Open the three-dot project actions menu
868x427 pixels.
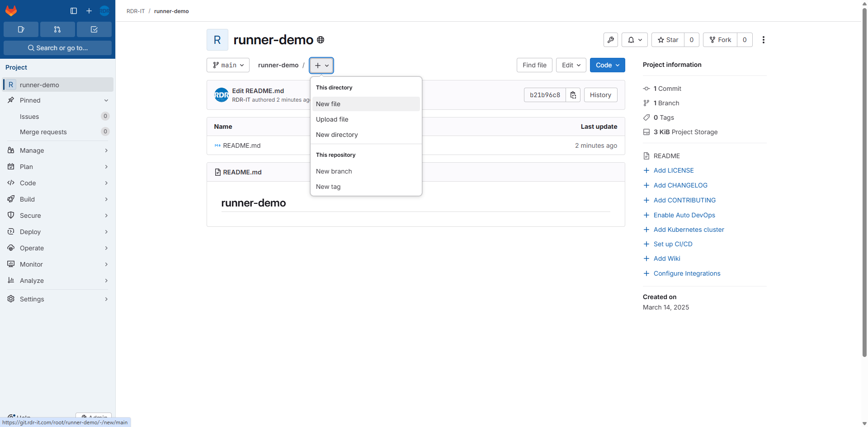click(x=763, y=40)
